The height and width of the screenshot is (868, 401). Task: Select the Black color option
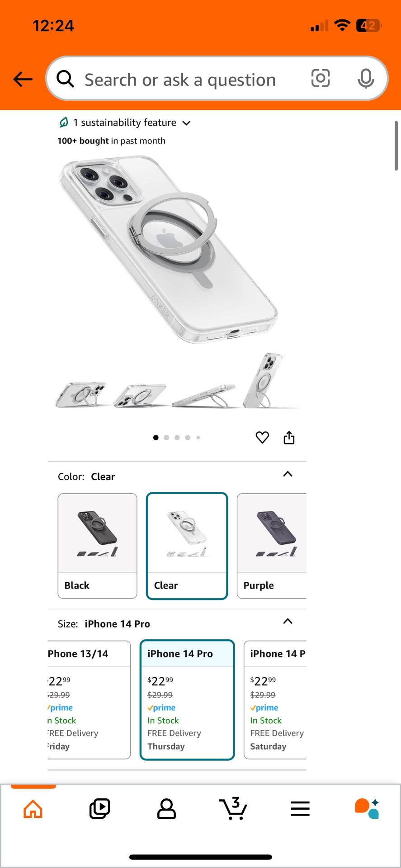click(97, 546)
